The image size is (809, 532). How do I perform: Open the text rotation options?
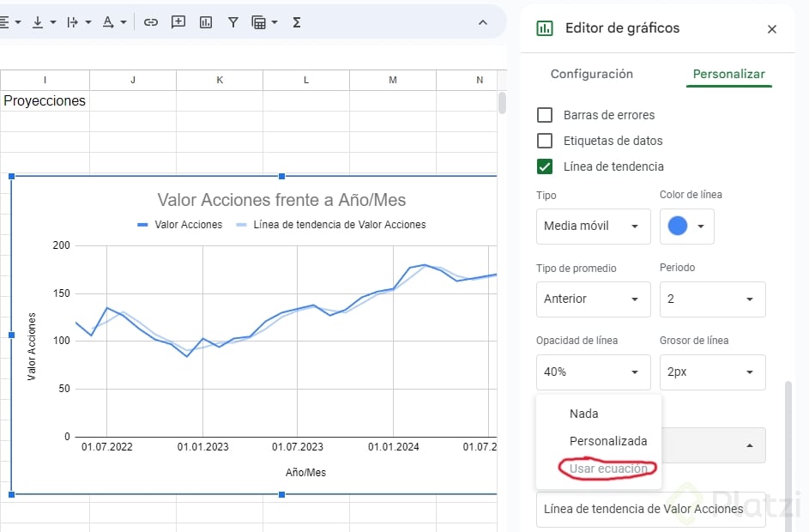point(113,22)
